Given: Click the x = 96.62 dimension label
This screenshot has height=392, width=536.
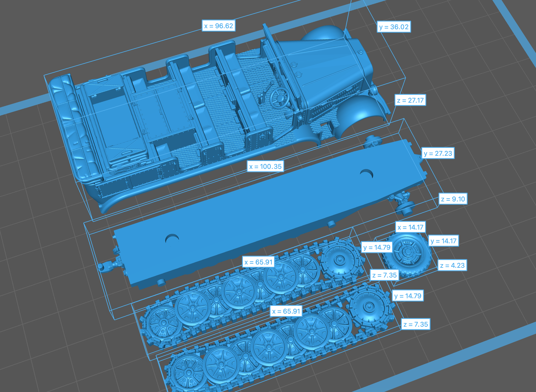Looking at the screenshot, I should coord(218,26).
